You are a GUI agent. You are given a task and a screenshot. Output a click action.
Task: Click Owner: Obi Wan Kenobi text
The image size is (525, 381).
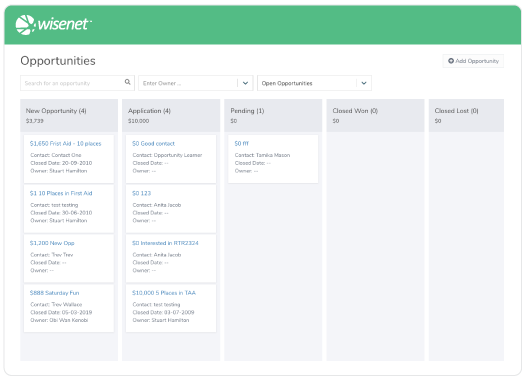(x=59, y=320)
